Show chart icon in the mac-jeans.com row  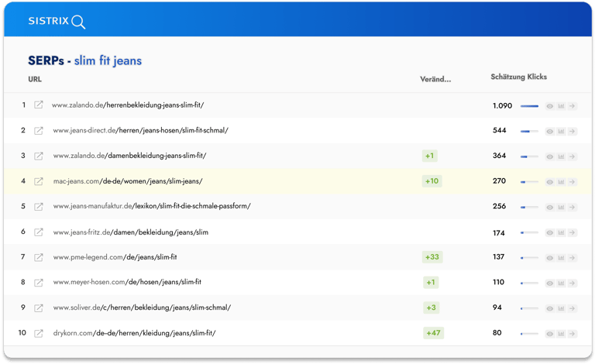(561, 182)
